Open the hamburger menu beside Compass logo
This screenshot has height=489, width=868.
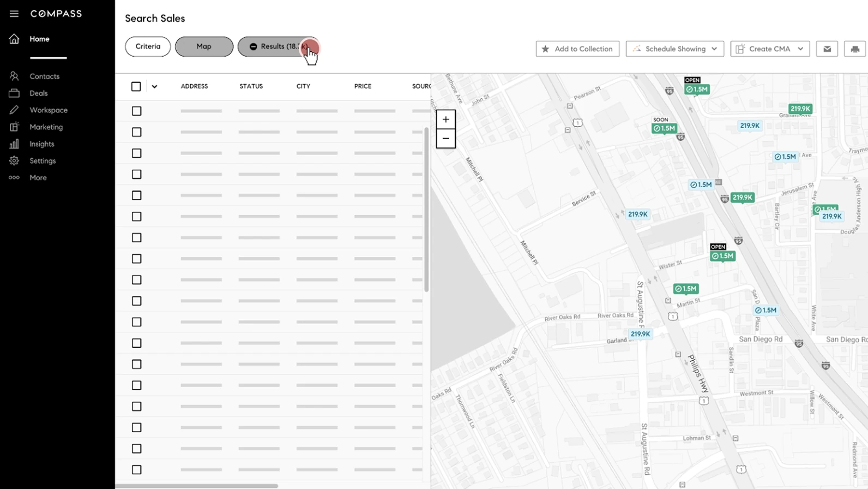point(14,14)
